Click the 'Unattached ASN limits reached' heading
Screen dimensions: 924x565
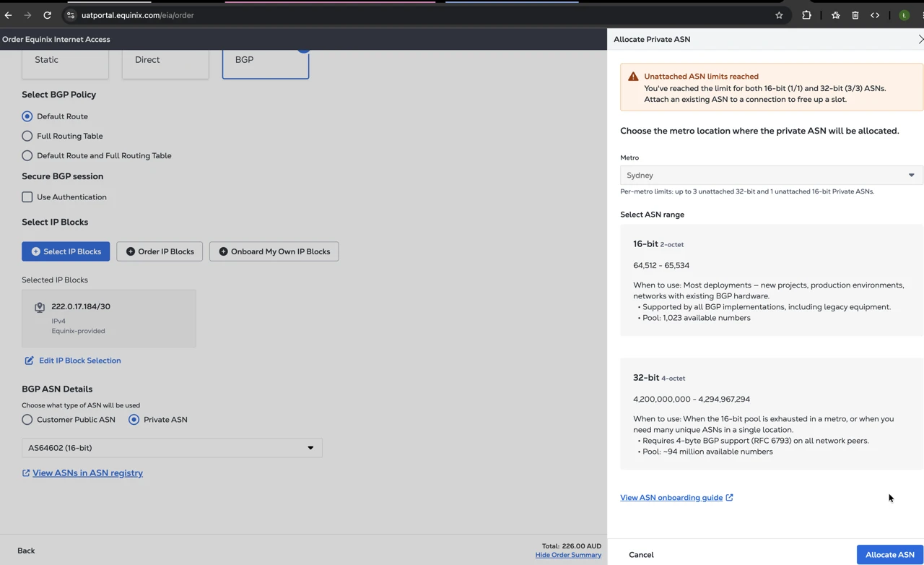[x=701, y=77]
